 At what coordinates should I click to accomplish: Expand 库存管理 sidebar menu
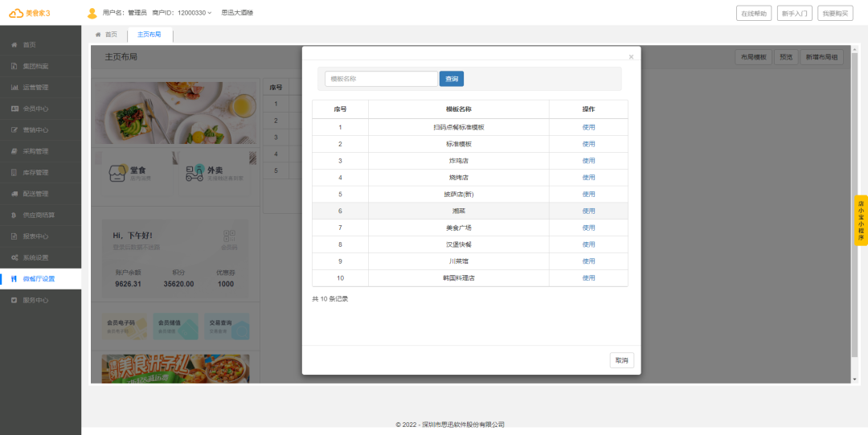(x=35, y=172)
